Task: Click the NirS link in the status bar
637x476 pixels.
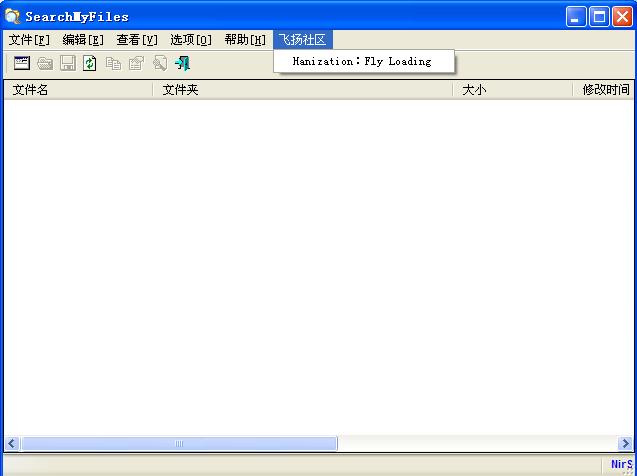Action: click(622, 464)
